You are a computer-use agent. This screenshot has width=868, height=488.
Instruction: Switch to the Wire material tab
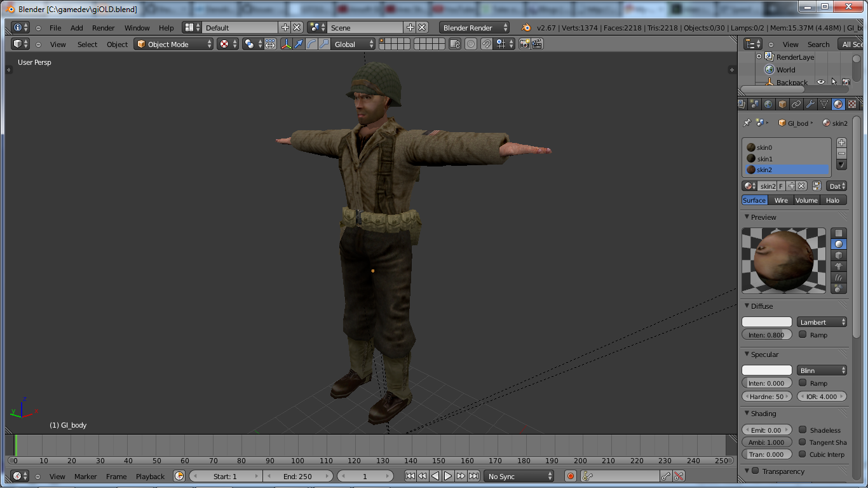[781, 200]
